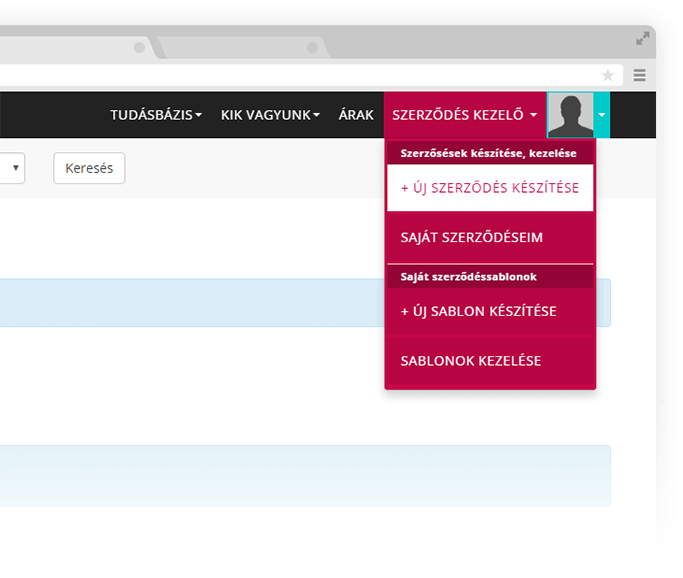Close the first browser tab

point(139,47)
